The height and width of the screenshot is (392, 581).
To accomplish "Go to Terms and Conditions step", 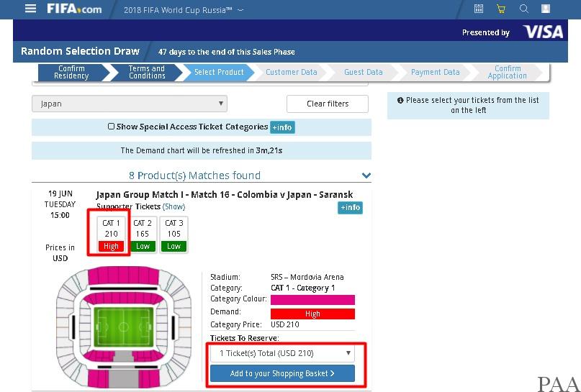I will 147,72.
